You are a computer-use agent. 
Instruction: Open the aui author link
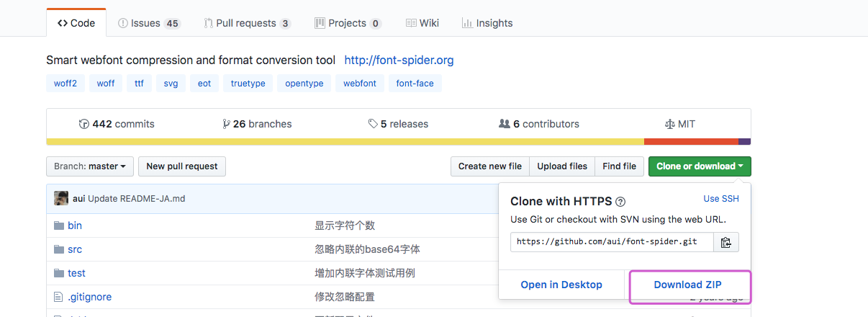pyautogui.click(x=79, y=198)
